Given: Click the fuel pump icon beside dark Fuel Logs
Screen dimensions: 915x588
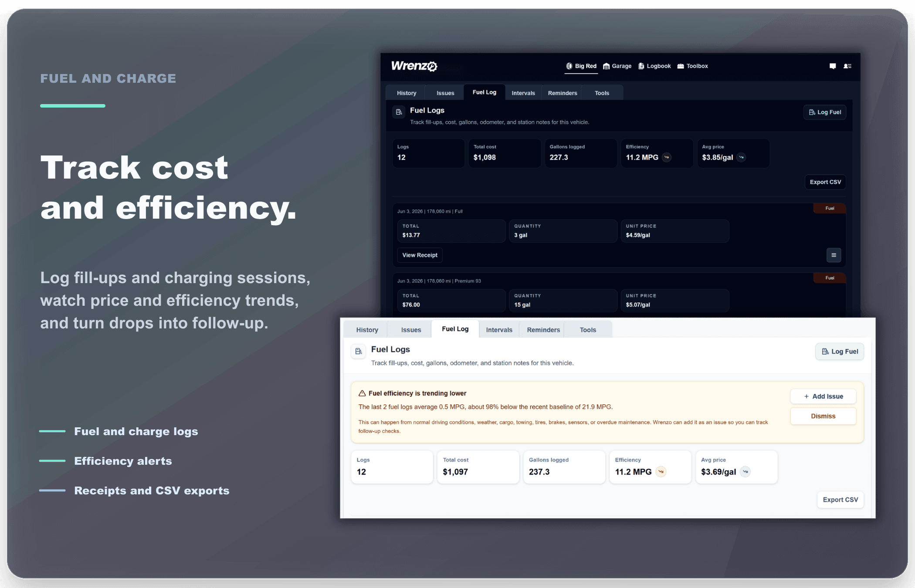Looking at the screenshot, I should pyautogui.click(x=399, y=112).
